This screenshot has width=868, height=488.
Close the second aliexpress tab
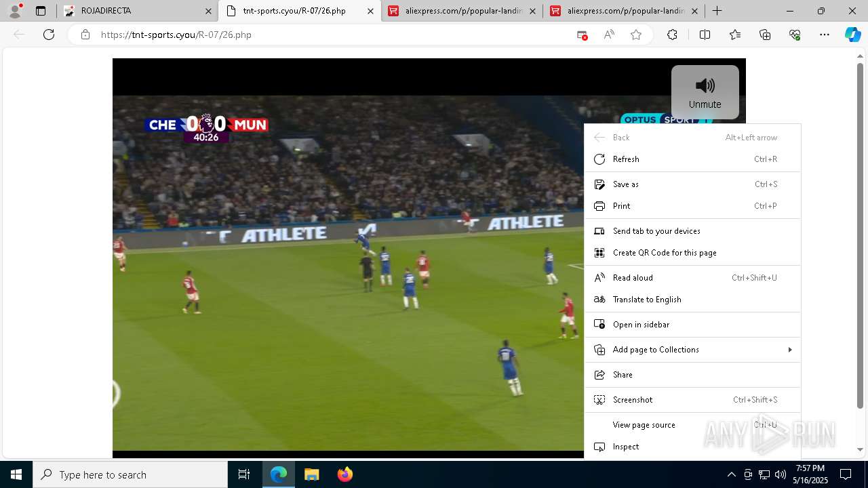tap(694, 11)
